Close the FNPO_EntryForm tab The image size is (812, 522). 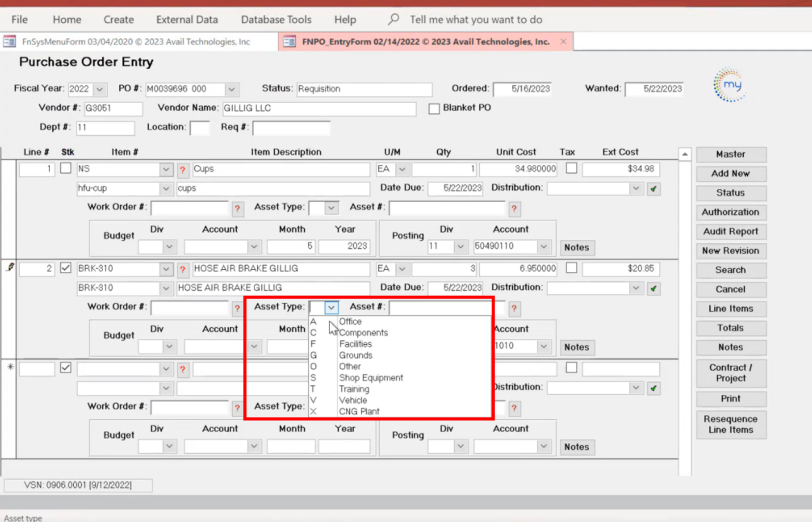tap(564, 42)
